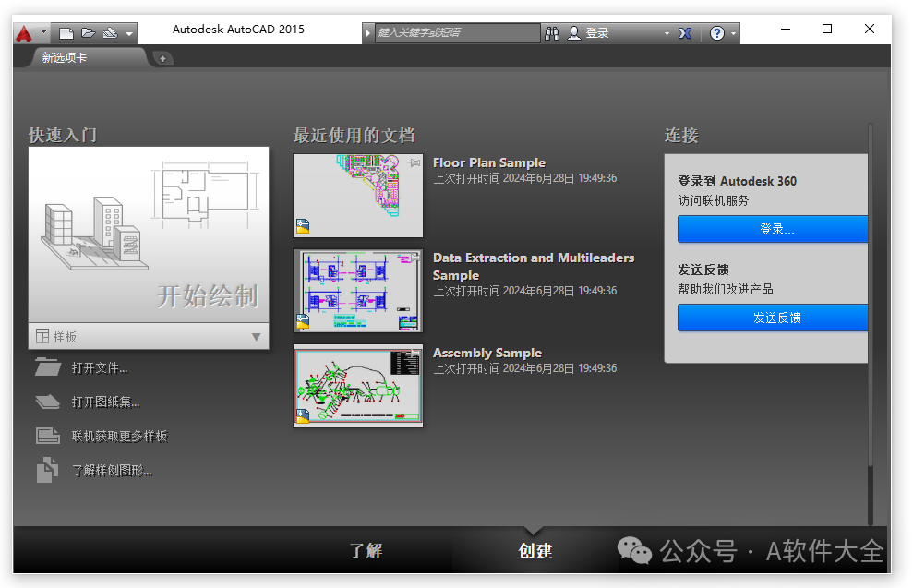
Task: Open Data Extraction and Multileaders Sample thumbnail
Action: pyautogui.click(x=358, y=291)
